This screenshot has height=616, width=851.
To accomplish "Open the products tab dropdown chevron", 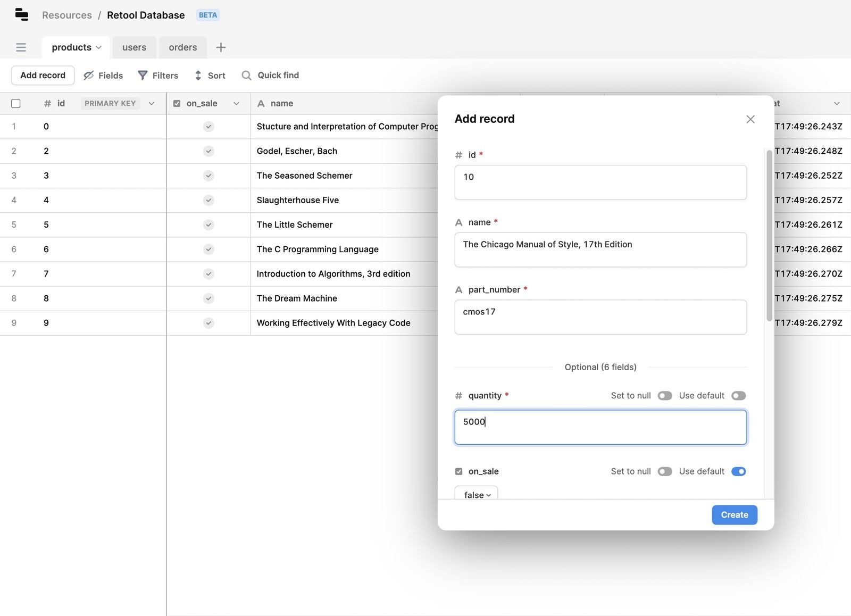I will click(x=98, y=48).
